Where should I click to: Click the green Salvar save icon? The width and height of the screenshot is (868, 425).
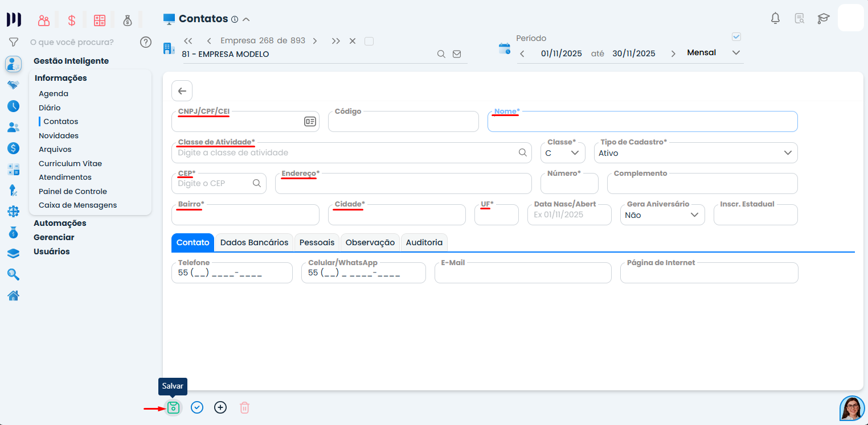pos(173,407)
